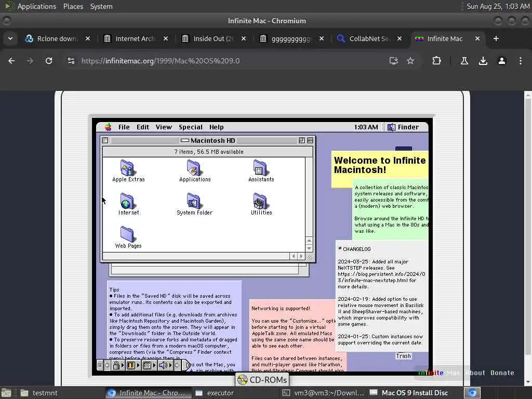Image resolution: width=532 pixels, height=399 pixels.
Task: Click Macintosh HD horizontal scroll right arrow
Action: [301, 256]
